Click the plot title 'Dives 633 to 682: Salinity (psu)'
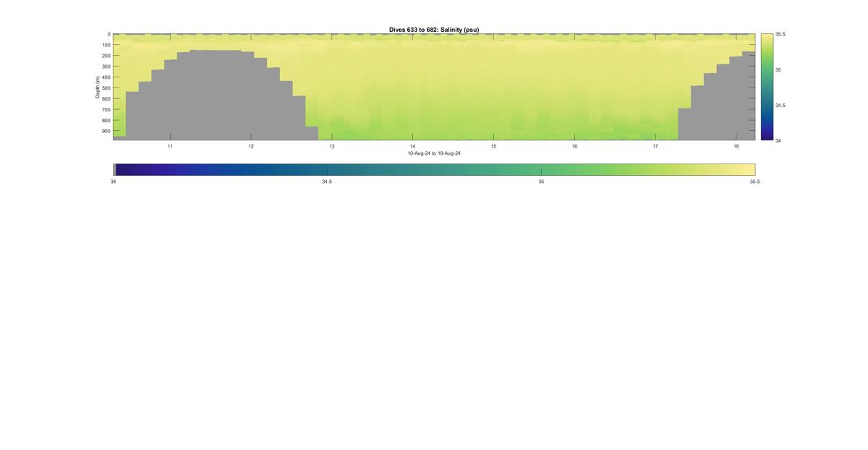 tap(434, 30)
